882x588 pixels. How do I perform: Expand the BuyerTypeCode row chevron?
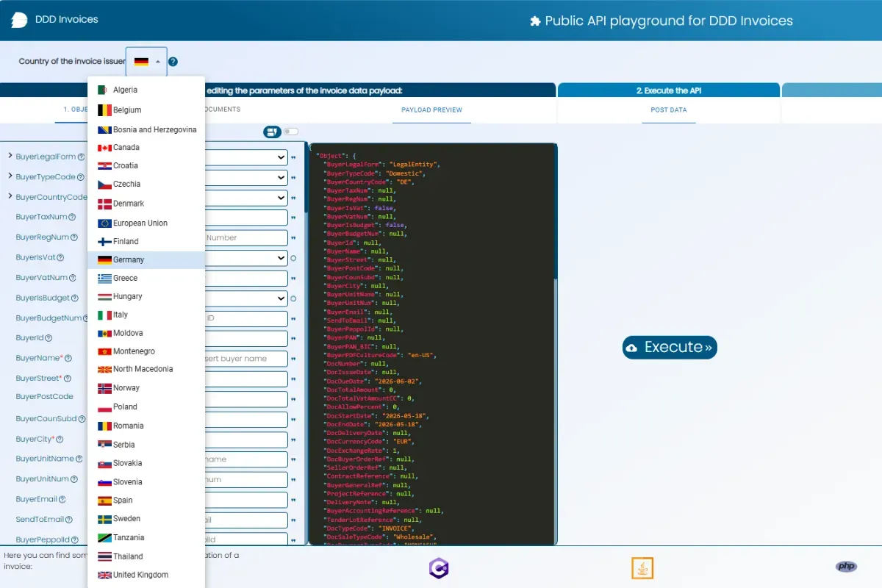coord(10,176)
